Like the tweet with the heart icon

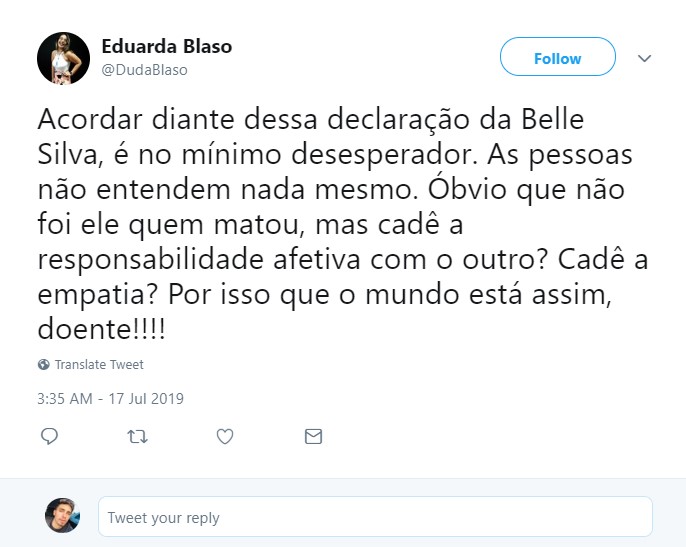coord(225,437)
